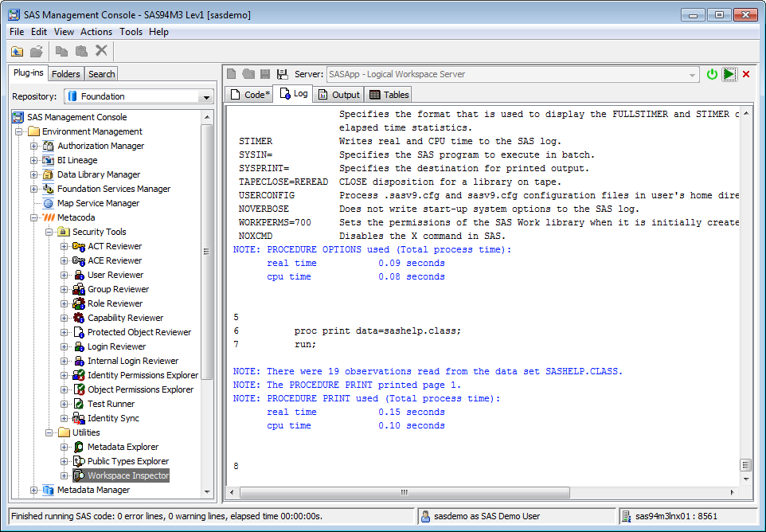Expand the Metadata Manager node
This screenshot has width=766, height=532.
(x=33, y=490)
